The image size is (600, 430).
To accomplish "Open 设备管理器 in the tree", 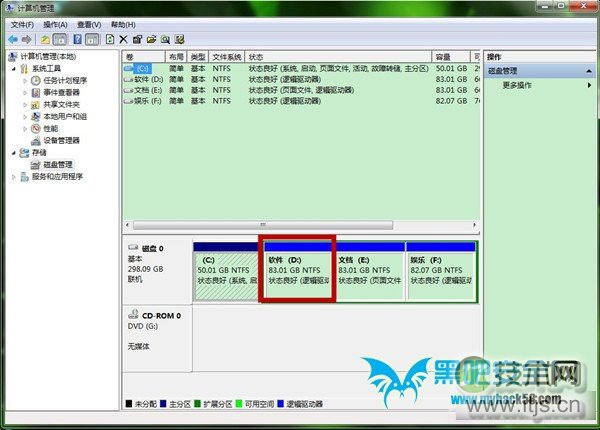I will [x=61, y=140].
